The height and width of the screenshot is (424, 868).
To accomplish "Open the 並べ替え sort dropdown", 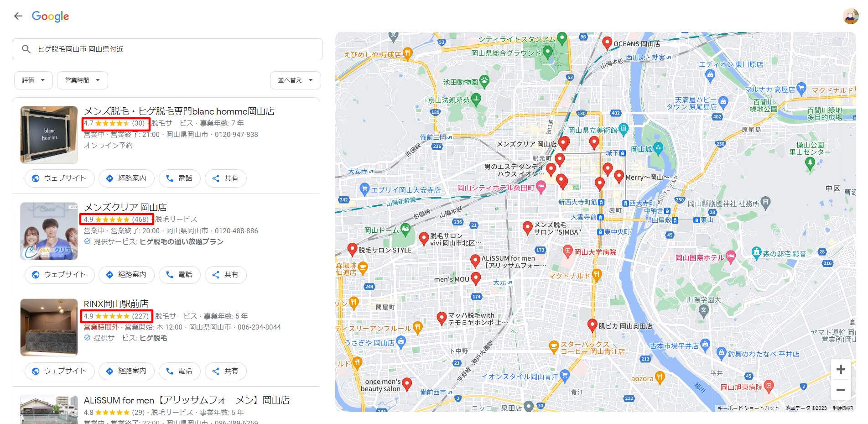I will coord(295,80).
